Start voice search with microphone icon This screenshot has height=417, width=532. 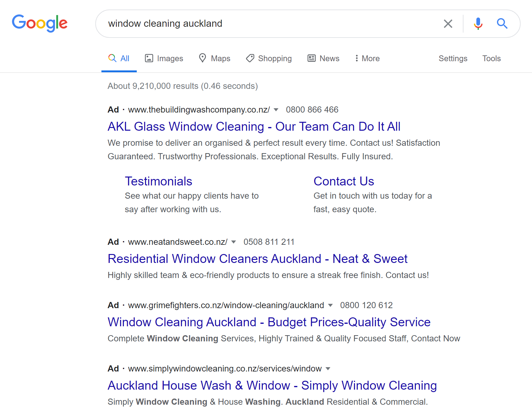pos(478,24)
